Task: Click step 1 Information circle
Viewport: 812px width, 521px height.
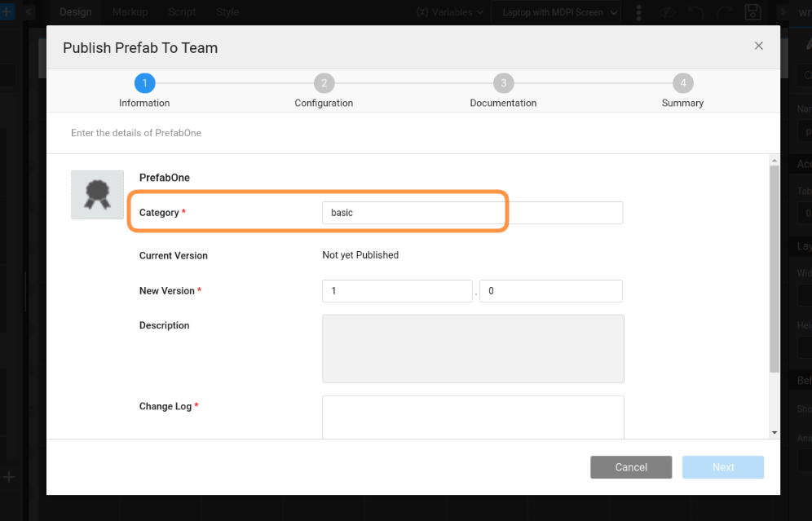Action: [144, 83]
